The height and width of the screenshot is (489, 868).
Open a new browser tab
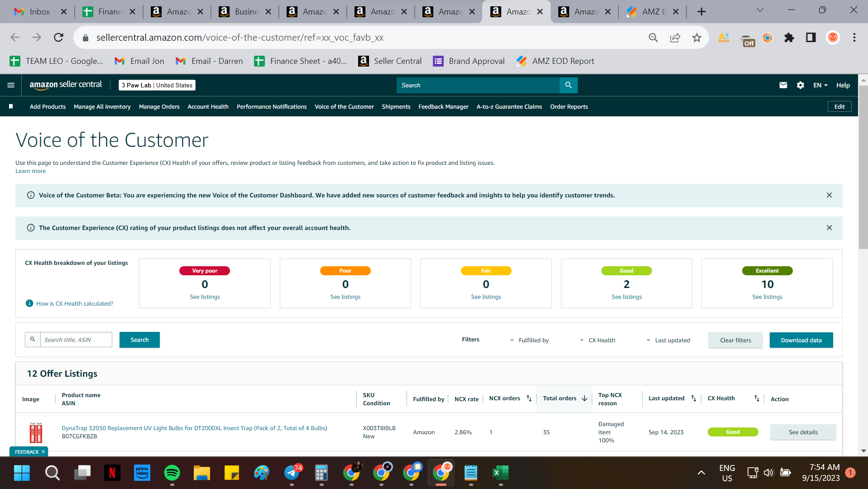pos(701,12)
